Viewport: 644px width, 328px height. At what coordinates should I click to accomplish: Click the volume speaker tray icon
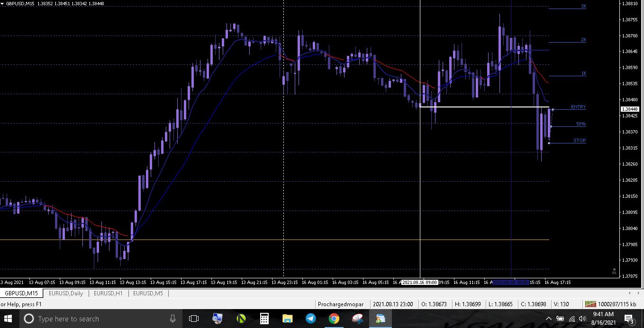pos(582,319)
